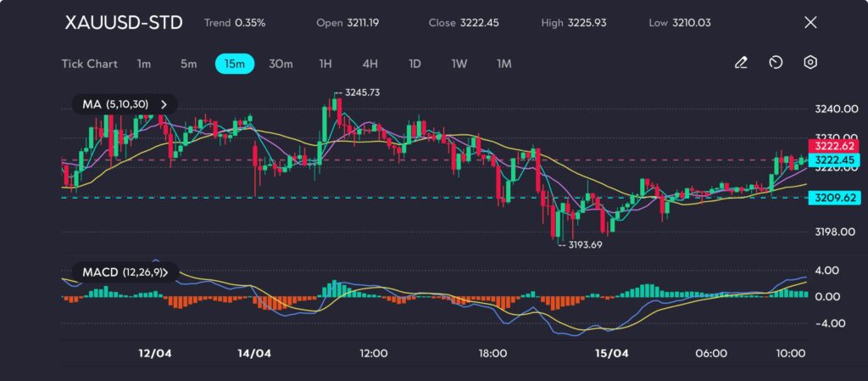Click the 3245.73 high price marker

[359, 92]
